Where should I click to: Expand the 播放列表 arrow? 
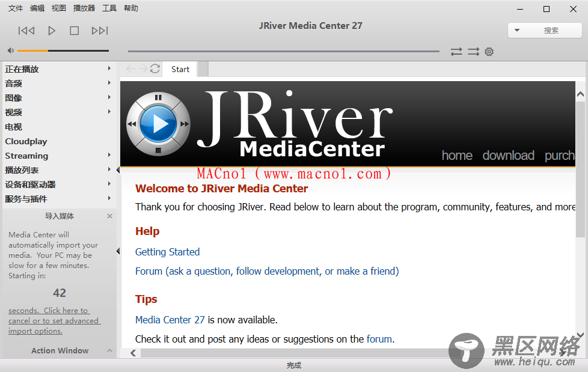tap(109, 169)
